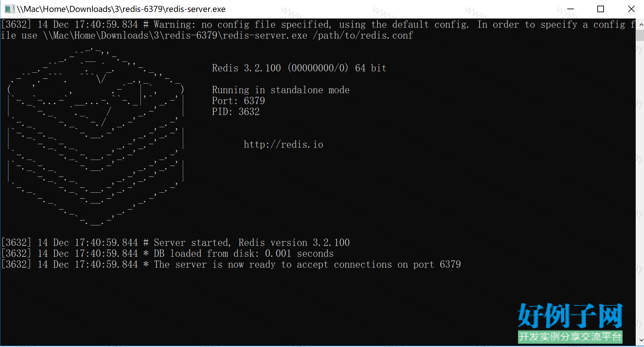Close the redis-server.exe window

631,9
